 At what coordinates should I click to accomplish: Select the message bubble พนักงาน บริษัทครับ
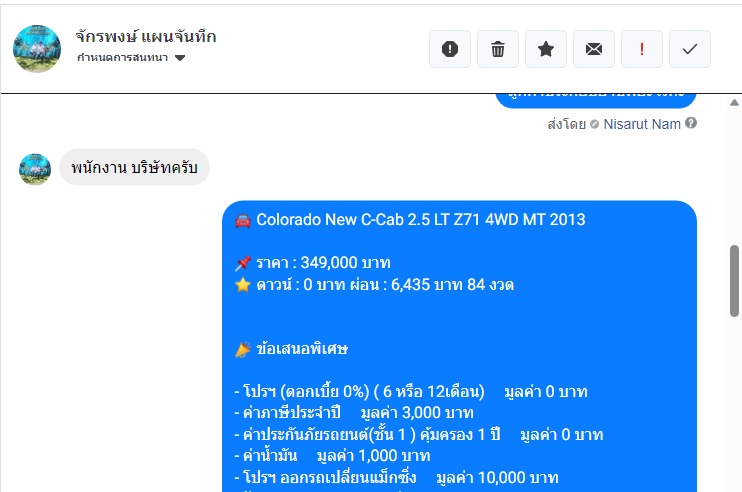[x=134, y=167]
